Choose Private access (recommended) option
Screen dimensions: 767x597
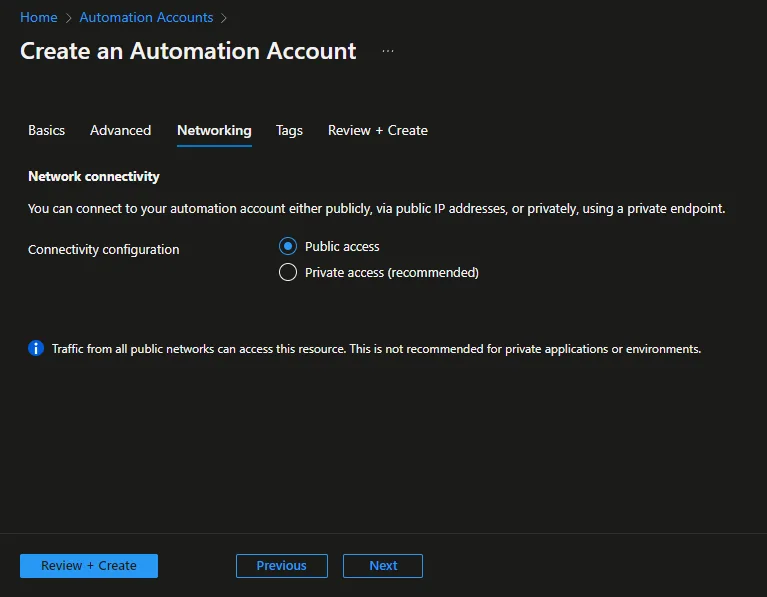pos(288,272)
